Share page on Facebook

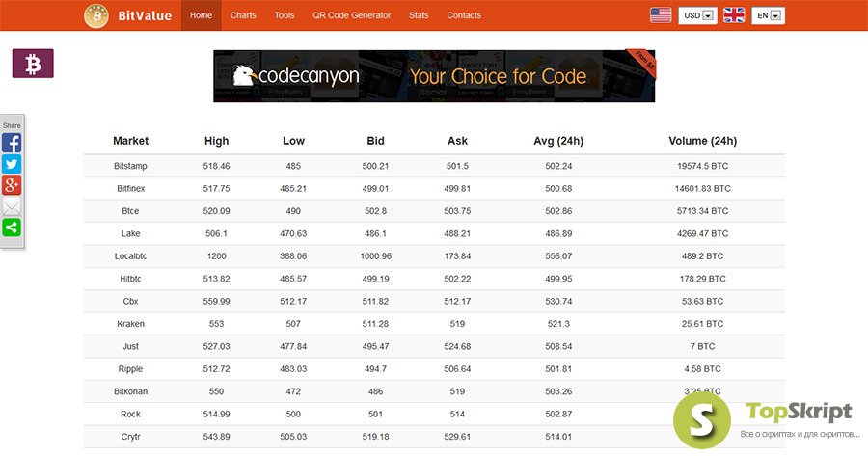coord(12,143)
